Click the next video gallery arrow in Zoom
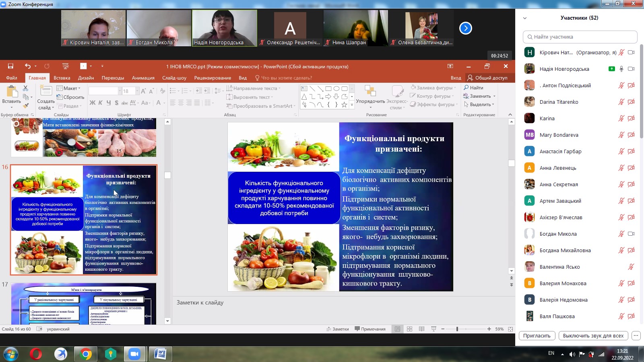The height and width of the screenshot is (362, 644). click(465, 28)
